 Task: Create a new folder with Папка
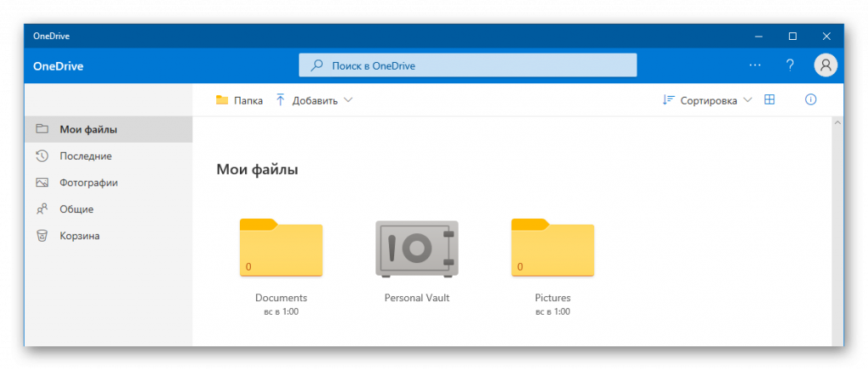pyautogui.click(x=239, y=100)
